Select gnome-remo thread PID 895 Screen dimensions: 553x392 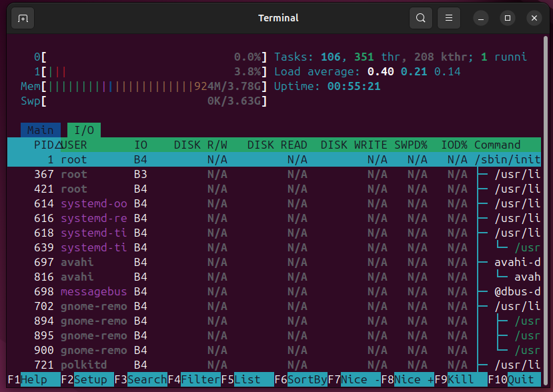point(274,335)
